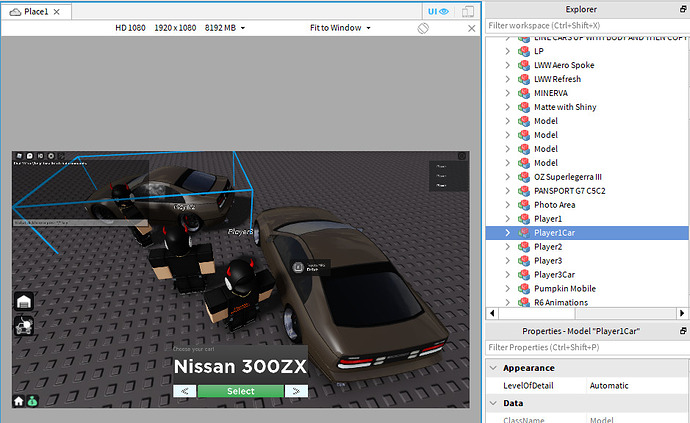Click the in-game chat input bar
Image resolution: width=690 pixels, height=423 pixels.
click(80, 223)
